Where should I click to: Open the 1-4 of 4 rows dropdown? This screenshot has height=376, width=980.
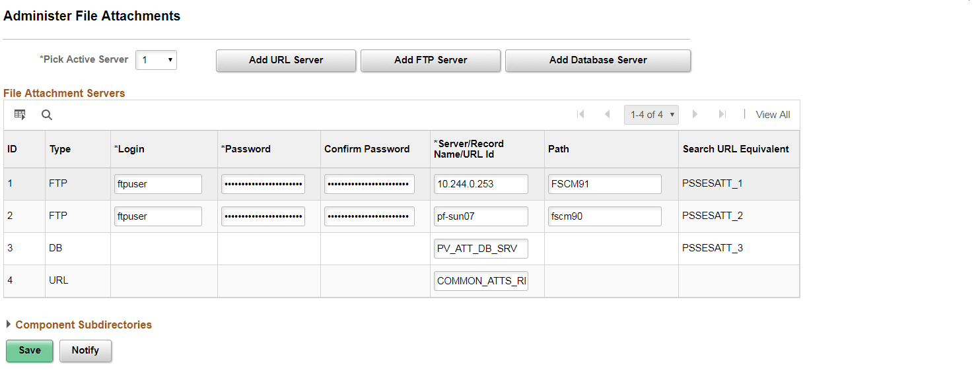pos(652,115)
